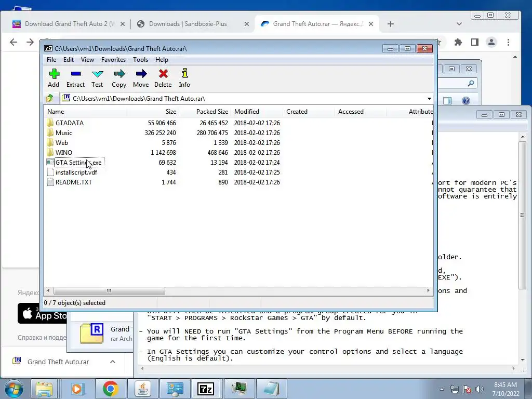
Task: Open Chrome extensions puzzle icon
Action: [x=458, y=42]
